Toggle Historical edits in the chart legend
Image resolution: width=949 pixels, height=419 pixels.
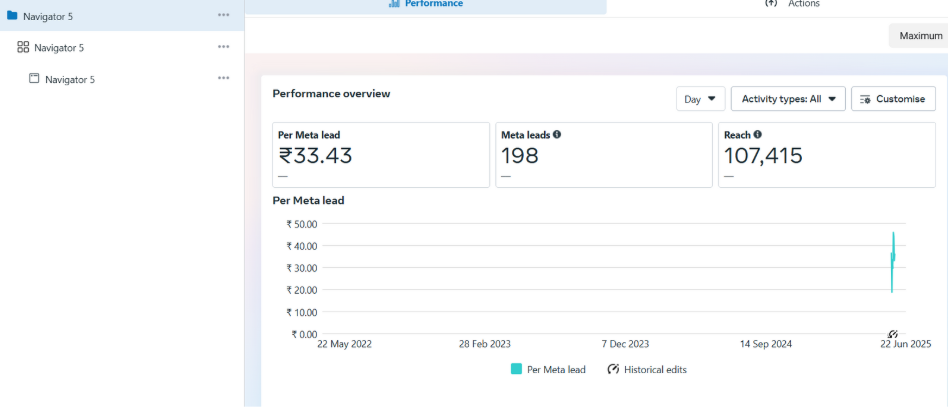point(647,369)
